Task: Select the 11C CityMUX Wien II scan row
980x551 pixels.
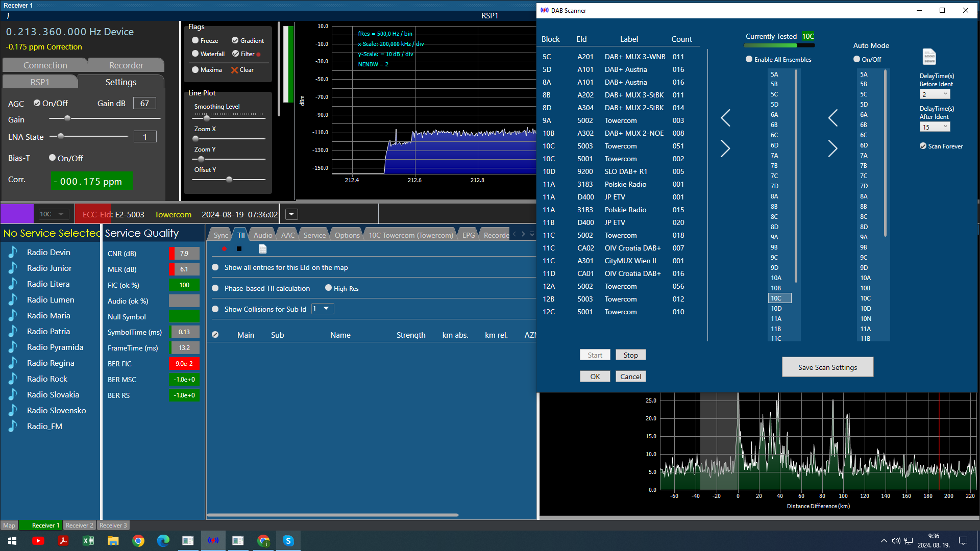Action: pos(614,261)
